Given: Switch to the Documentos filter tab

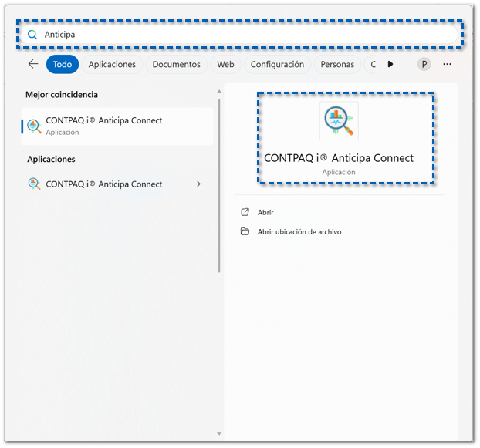Looking at the screenshot, I should pos(176,64).
